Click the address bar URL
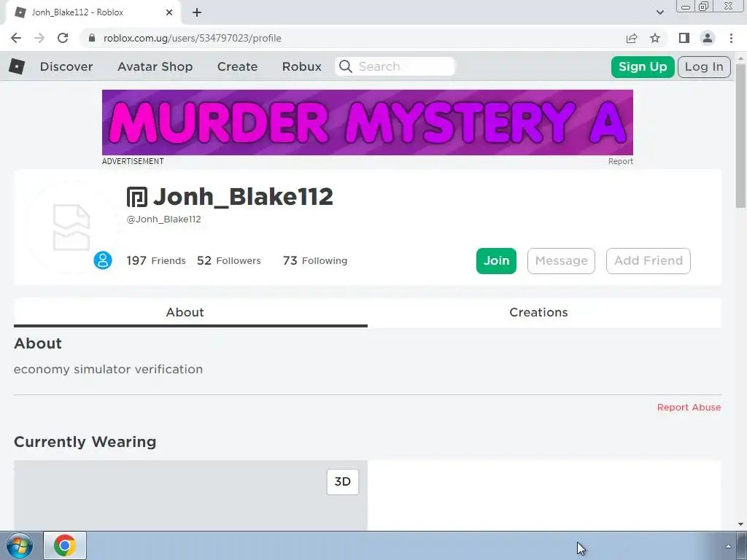 (x=192, y=38)
